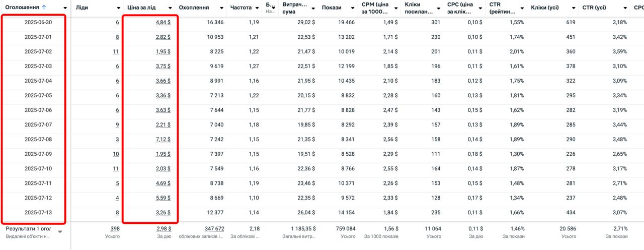Click the blue sort arrow beside Оголошення
Image resolution: width=644 pixels, height=250 pixels.
tap(44, 8)
